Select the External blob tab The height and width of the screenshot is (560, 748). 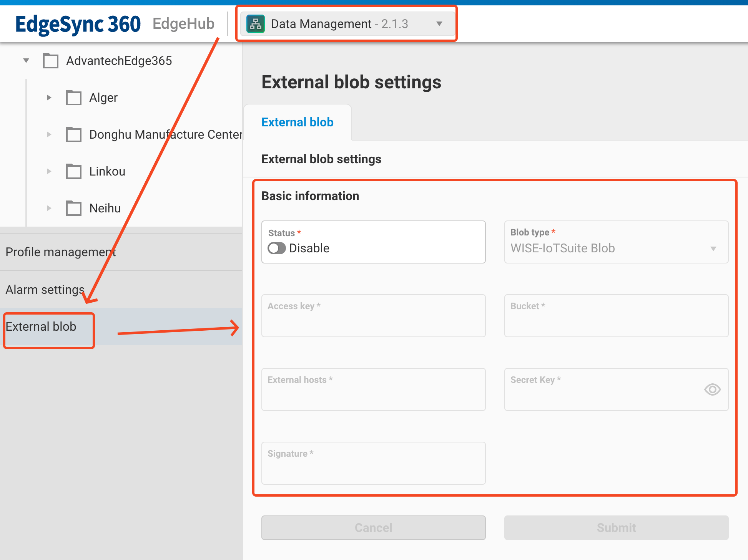point(297,122)
